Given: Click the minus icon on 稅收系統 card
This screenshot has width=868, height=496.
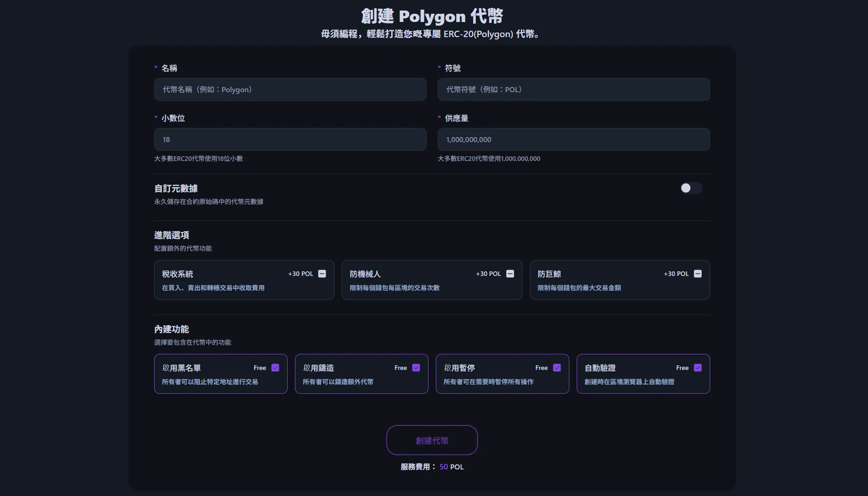Looking at the screenshot, I should tap(322, 274).
